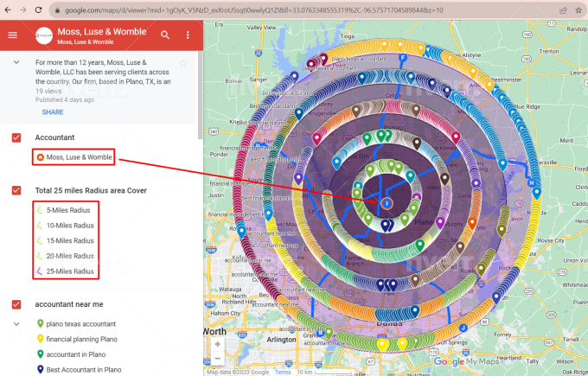Select the 5-Miles Radius item

[x=70, y=209]
